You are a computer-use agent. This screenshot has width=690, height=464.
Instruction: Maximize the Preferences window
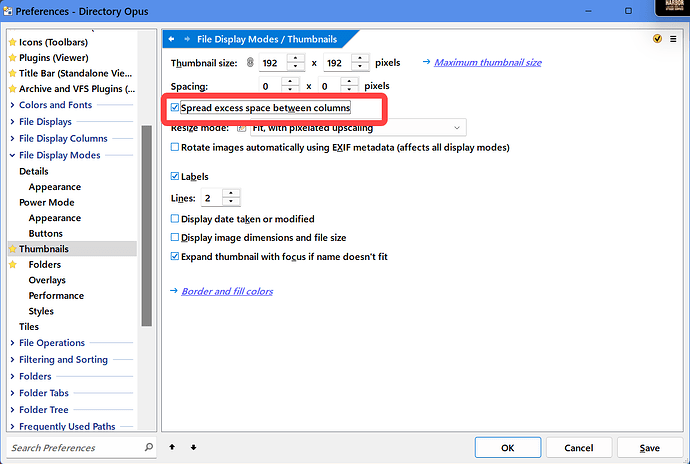628,11
